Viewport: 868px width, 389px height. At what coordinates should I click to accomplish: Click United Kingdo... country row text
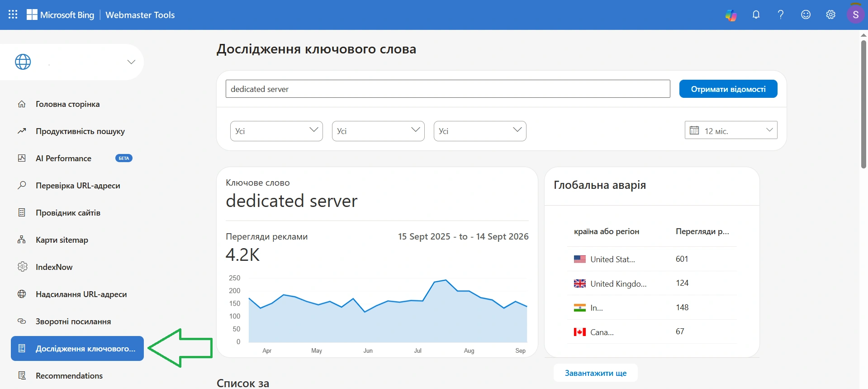tap(618, 283)
